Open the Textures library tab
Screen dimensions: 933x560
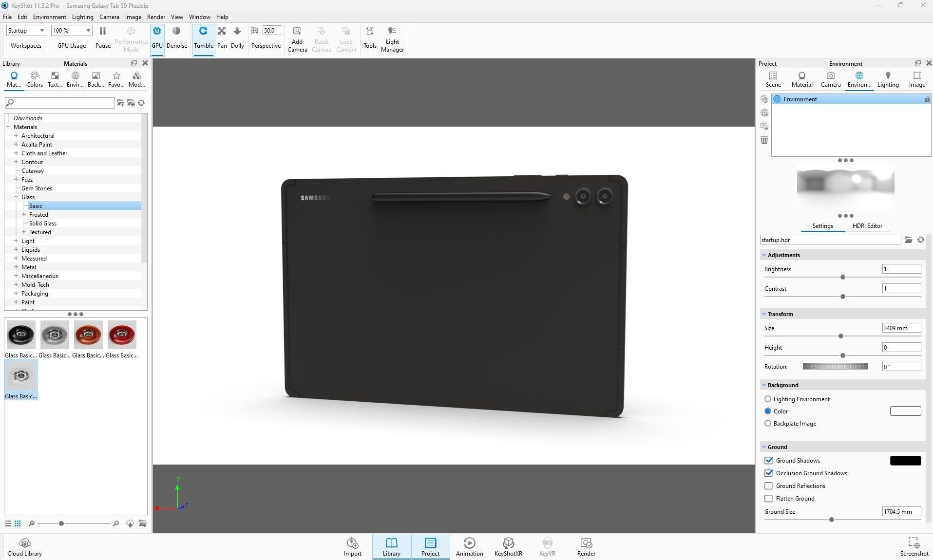pyautogui.click(x=55, y=79)
